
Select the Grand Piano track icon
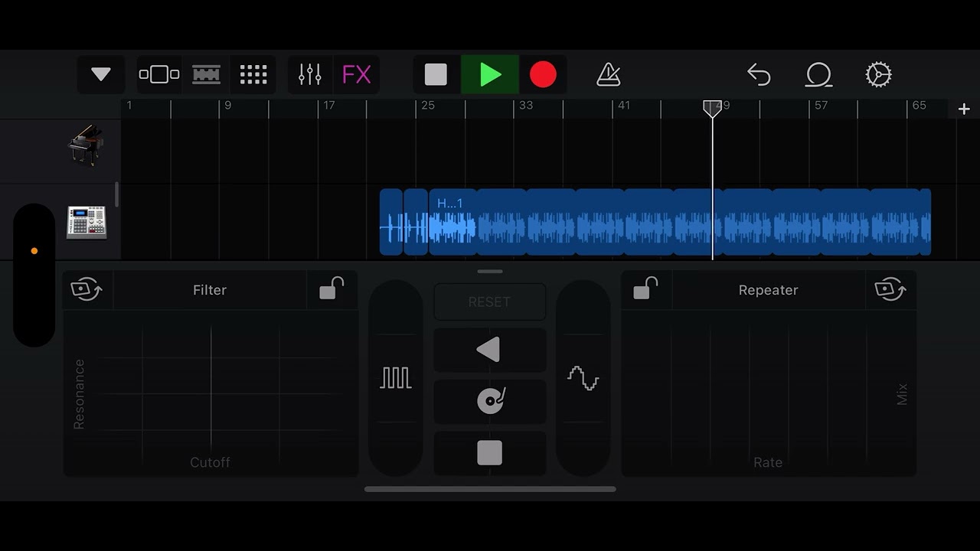pyautogui.click(x=86, y=145)
